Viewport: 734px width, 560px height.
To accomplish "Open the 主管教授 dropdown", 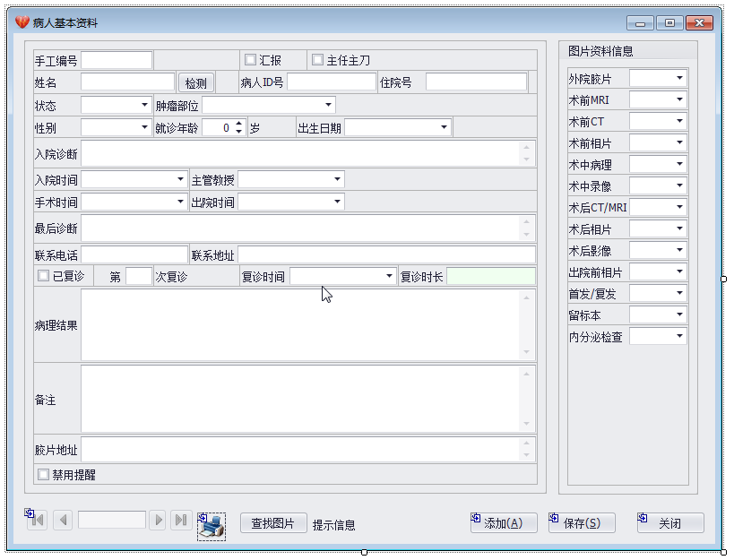I will click(337, 179).
